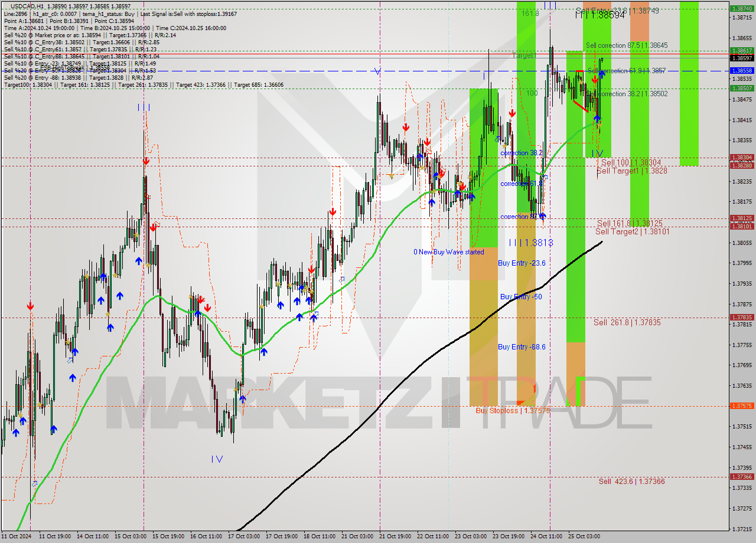Click the 'correction 38.2' label
Screen dimensions: 756x543
tap(522, 153)
